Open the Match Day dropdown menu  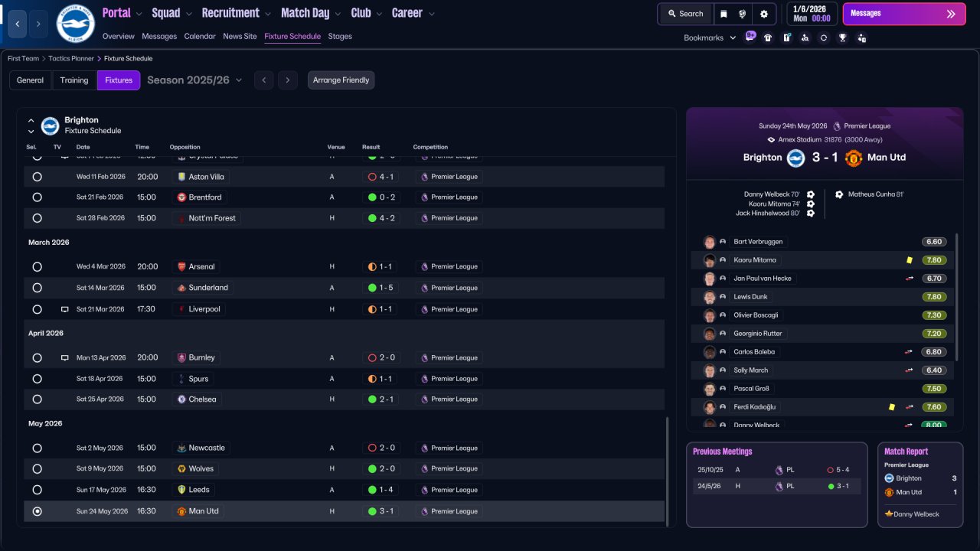coord(312,13)
